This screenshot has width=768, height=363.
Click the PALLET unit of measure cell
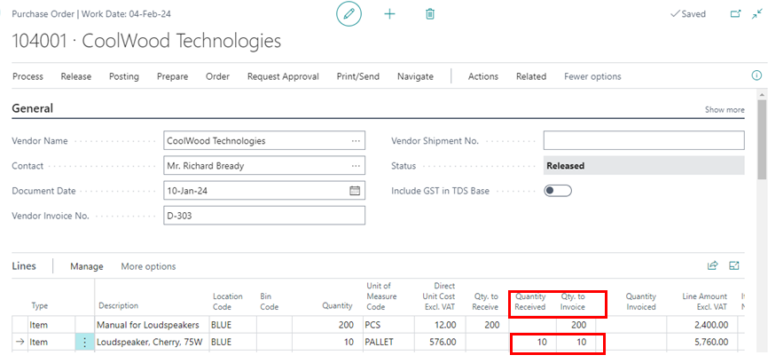[388, 342]
